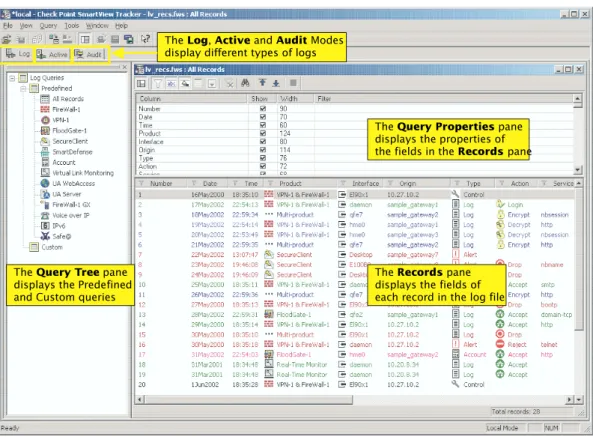Click the save log toolbar icon
This screenshot has height=437, width=593.
[21, 39]
